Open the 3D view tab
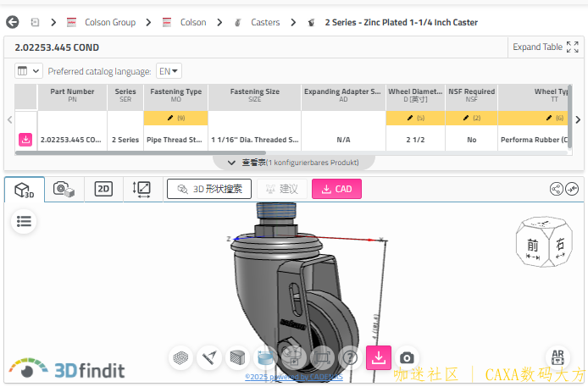 24,190
